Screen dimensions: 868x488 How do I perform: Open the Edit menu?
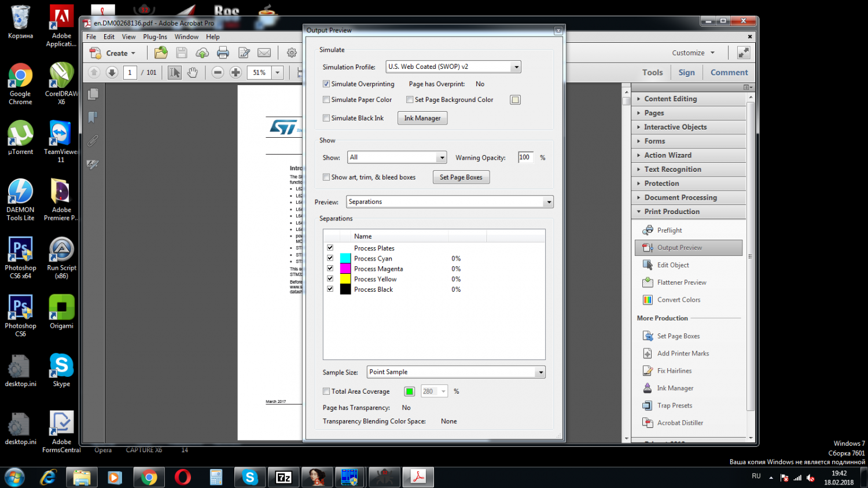point(109,36)
